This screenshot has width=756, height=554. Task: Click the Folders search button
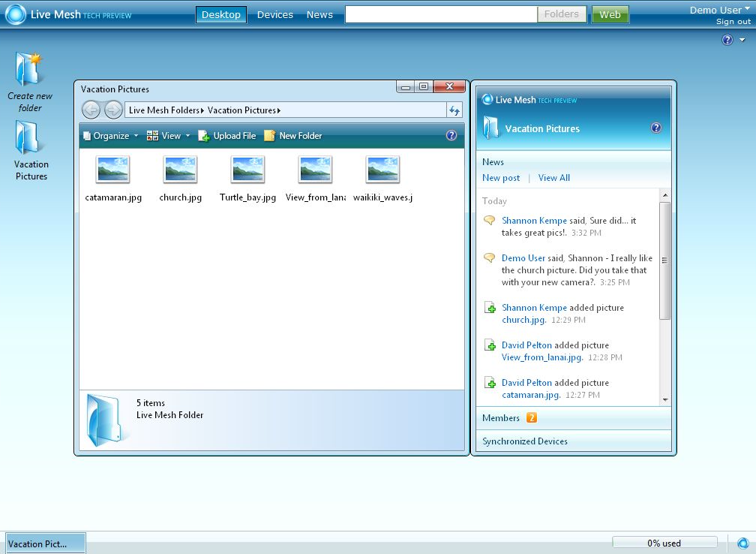click(562, 14)
